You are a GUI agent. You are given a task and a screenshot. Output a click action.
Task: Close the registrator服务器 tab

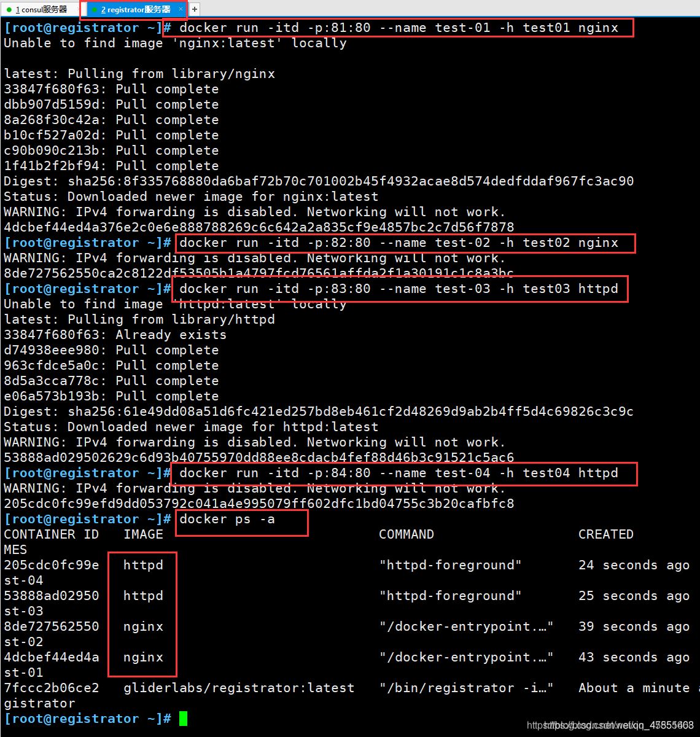pos(182,9)
